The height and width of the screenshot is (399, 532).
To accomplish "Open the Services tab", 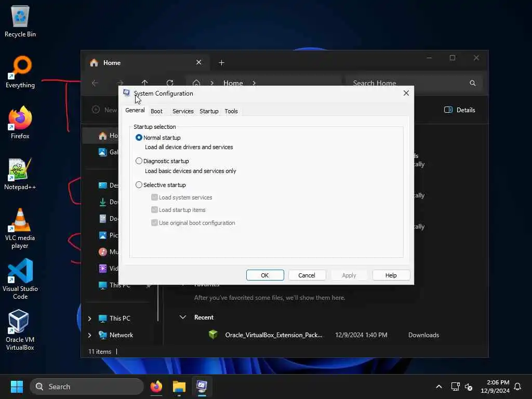I will [183, 111].
